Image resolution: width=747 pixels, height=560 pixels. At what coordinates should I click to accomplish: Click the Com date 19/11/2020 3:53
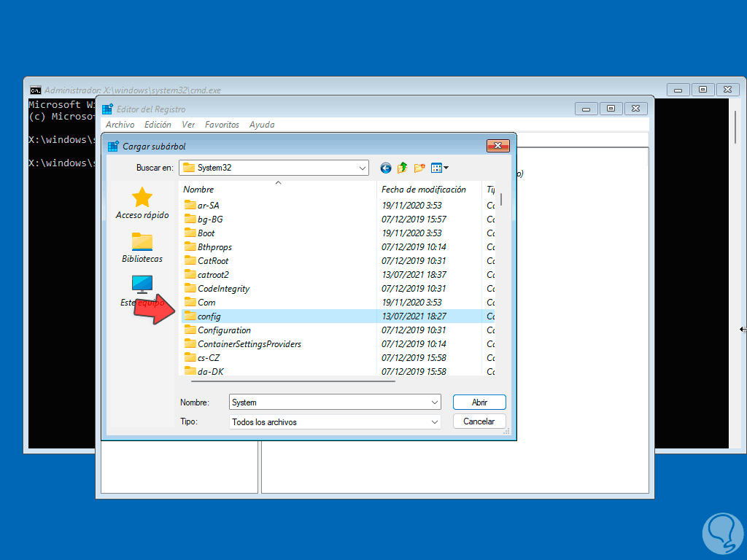click(x=411, y=302)
